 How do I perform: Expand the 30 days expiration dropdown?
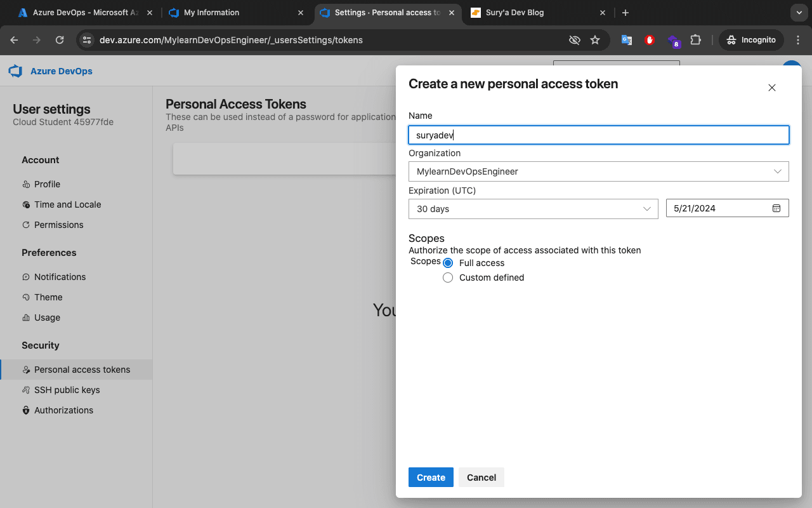pyautogui.click(x=534, y=209)
